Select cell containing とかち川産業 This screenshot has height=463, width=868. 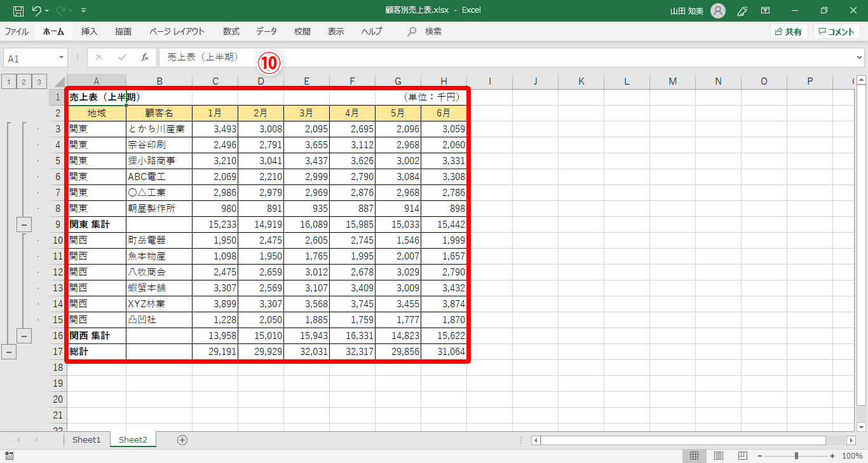[159, 129]
